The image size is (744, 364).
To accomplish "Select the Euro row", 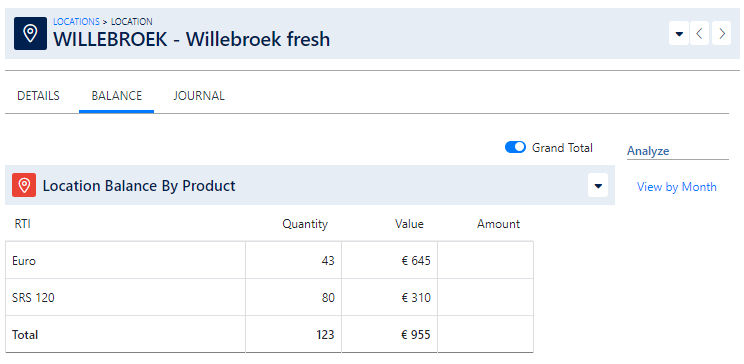I will point(269,260).
